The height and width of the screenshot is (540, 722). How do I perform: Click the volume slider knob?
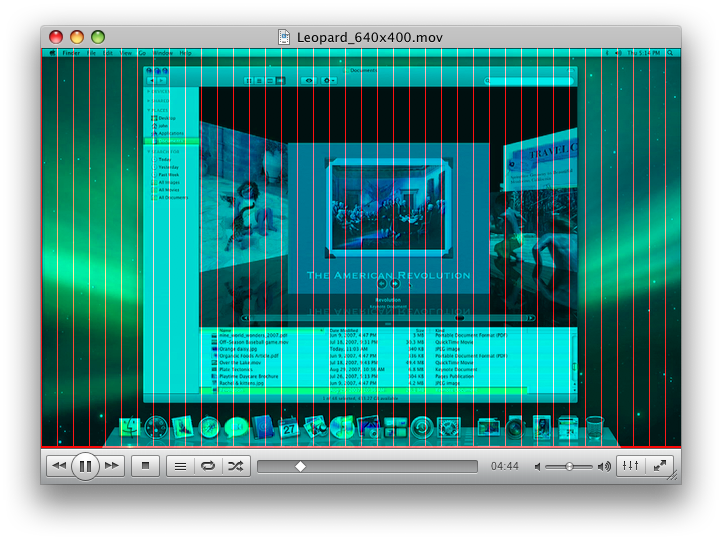[570, 467]
